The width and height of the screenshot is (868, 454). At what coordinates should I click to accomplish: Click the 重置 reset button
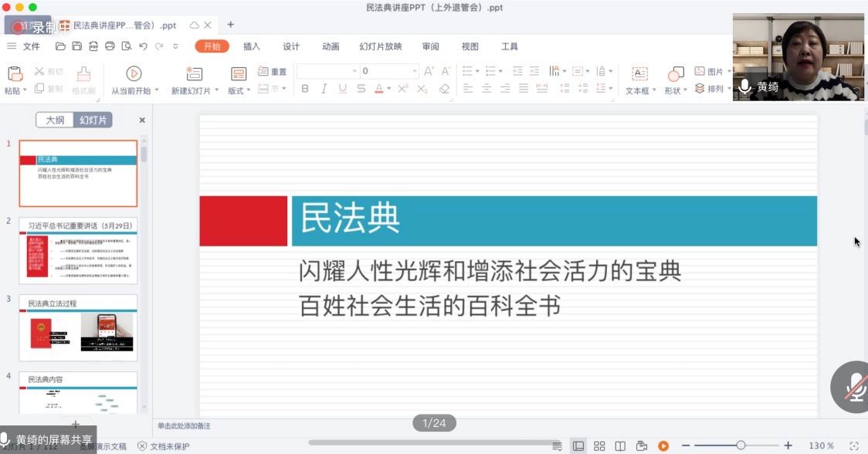coord(273,72)
